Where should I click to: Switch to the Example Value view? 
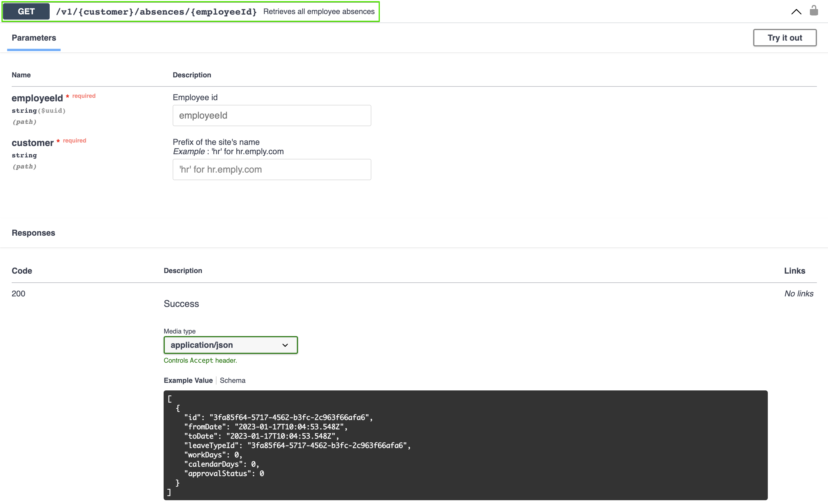[188, 380]
